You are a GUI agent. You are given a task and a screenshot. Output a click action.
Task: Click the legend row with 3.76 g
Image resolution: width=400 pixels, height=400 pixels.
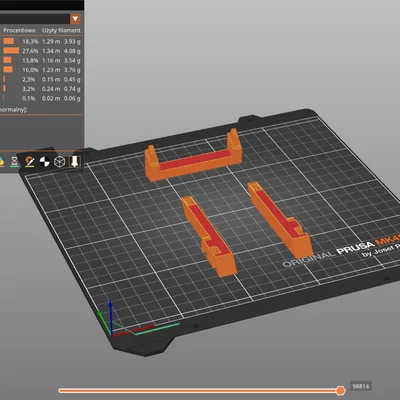[41, 70]
